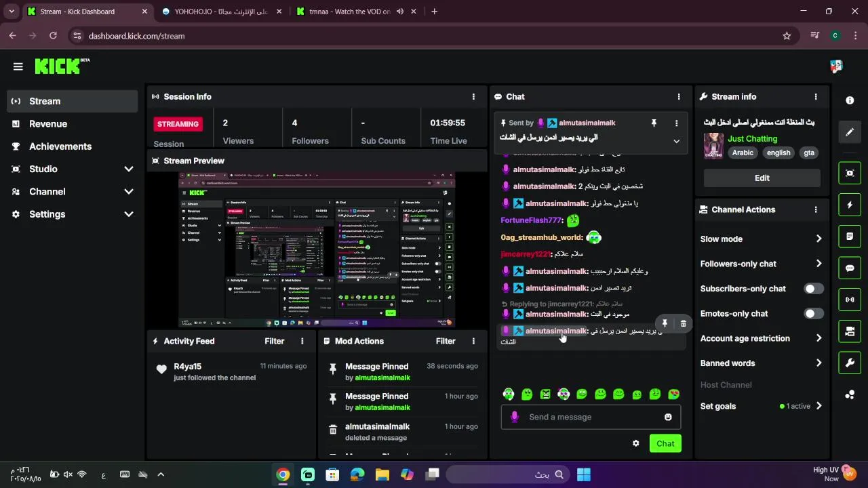Click the three-dots cluster icon in right toolbar
Viewport: 868px width, 488px height.
coord(850,394)
